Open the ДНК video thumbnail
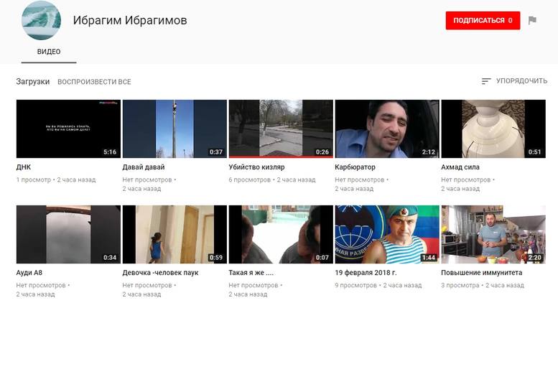Screen dimensions: 558x392 click(x=68, y=129)
